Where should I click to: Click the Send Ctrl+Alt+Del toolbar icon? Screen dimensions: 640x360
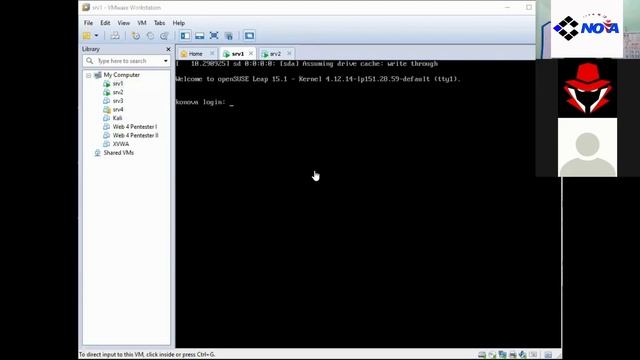(115, 36)
